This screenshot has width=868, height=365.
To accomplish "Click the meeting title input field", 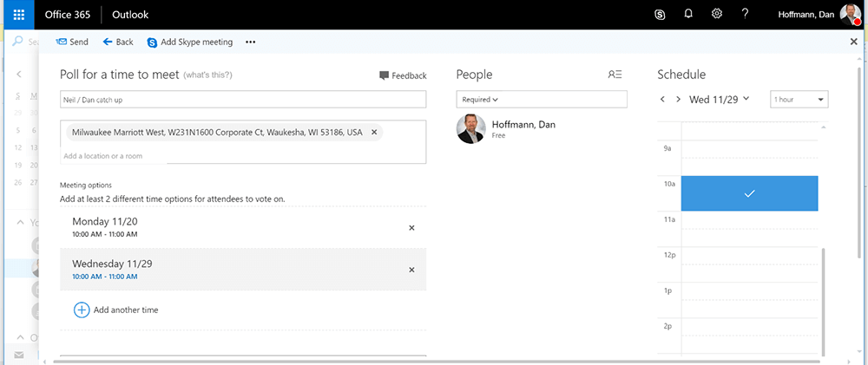I will pyautogui.click(x=243, y=100).
